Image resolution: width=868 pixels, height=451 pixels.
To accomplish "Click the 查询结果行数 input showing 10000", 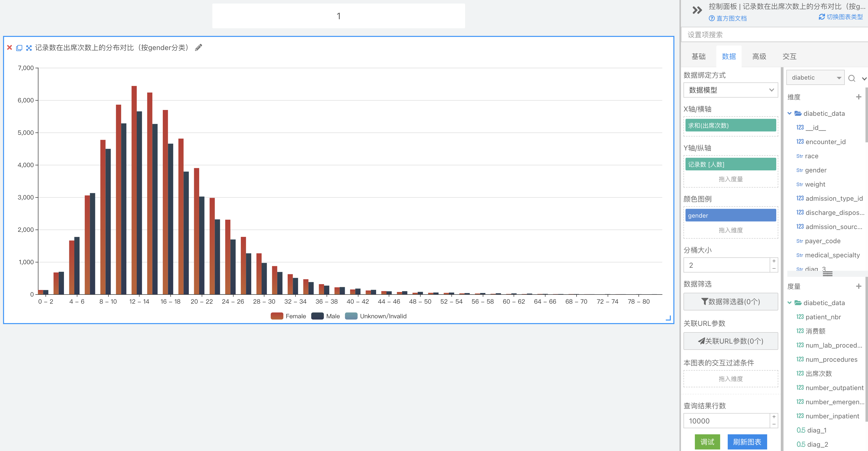I will tap(726, 421).
